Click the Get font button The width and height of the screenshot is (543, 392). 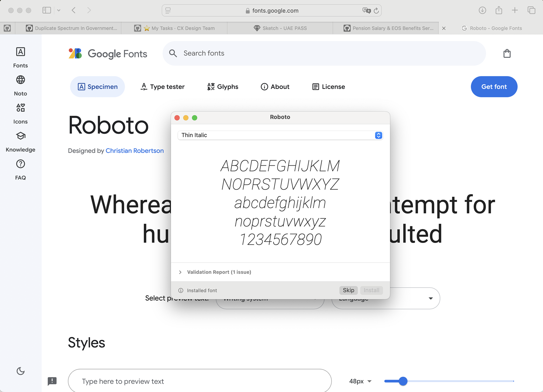(x=494, y=87)
